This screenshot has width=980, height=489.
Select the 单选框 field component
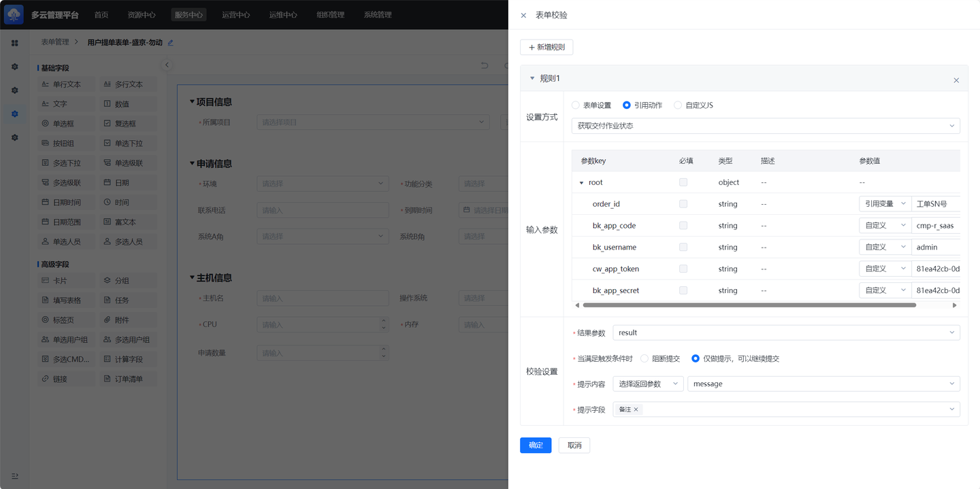pos(66,124)
